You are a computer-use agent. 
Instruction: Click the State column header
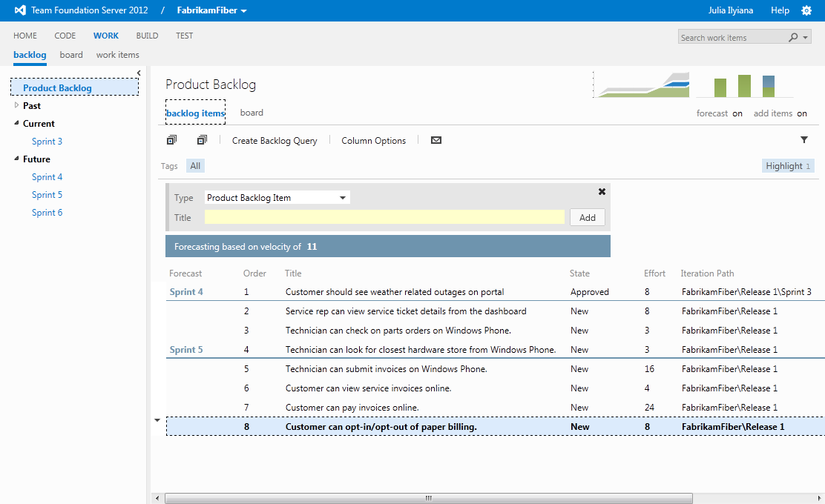click(579, 273)
